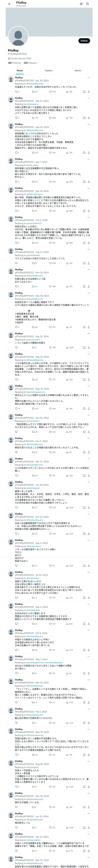Open the @nhk_news mention link
98x868 pixels.
point(33,165)
